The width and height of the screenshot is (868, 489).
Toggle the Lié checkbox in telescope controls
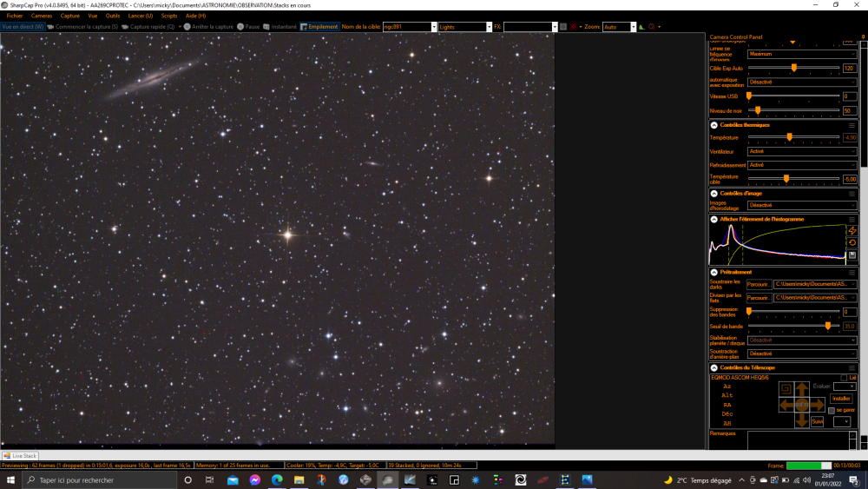844,378
